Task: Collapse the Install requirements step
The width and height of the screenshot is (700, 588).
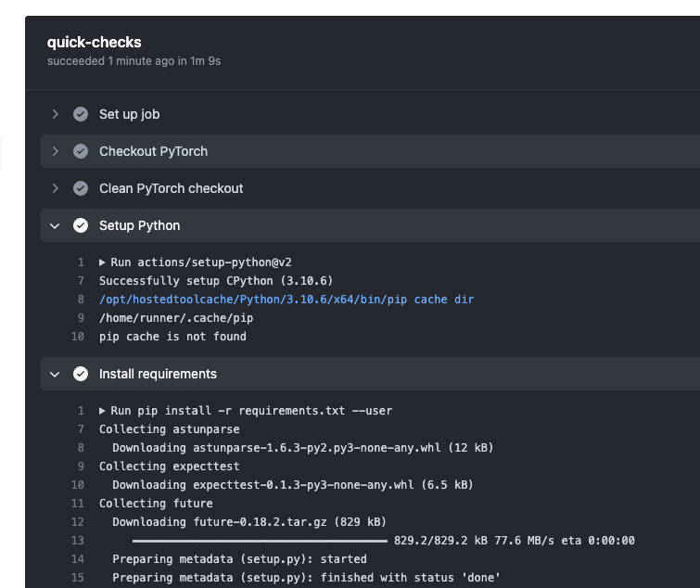Action: point(56,374)
